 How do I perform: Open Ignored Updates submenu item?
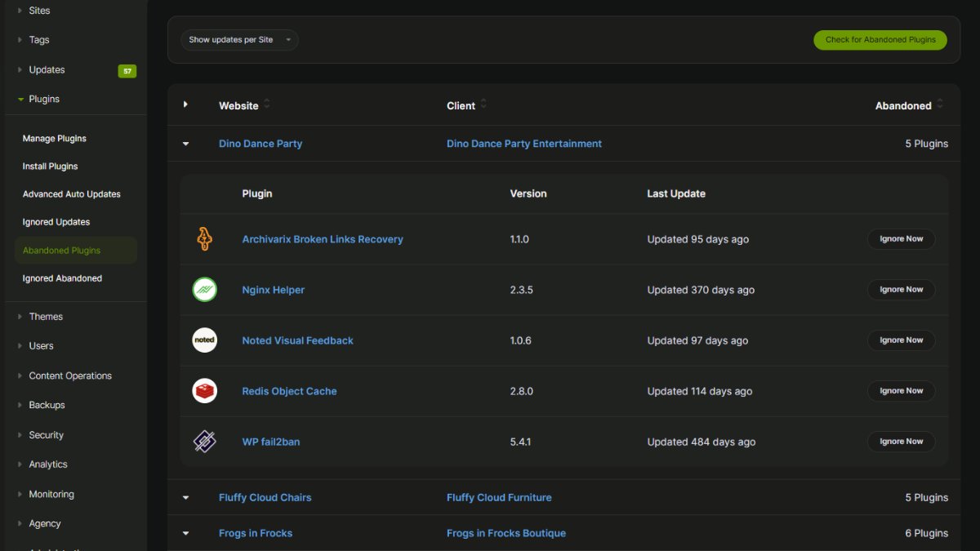tap(56, 222)
